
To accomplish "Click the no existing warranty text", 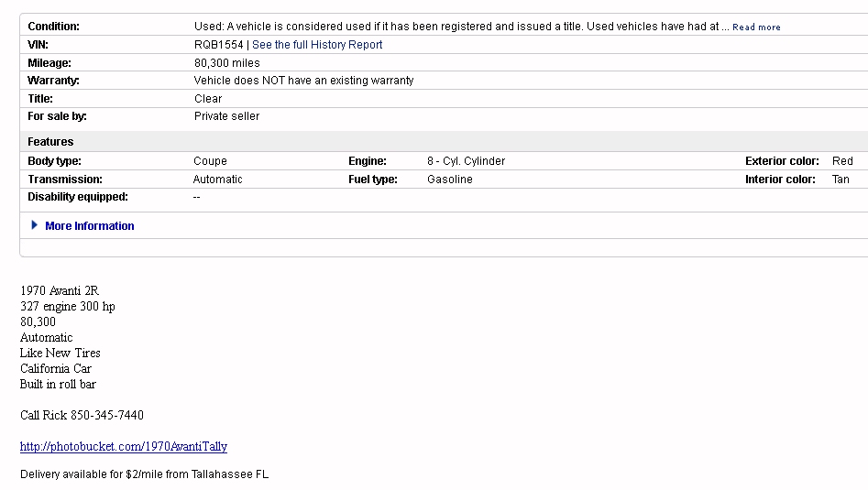I will [x=303, y=81].
